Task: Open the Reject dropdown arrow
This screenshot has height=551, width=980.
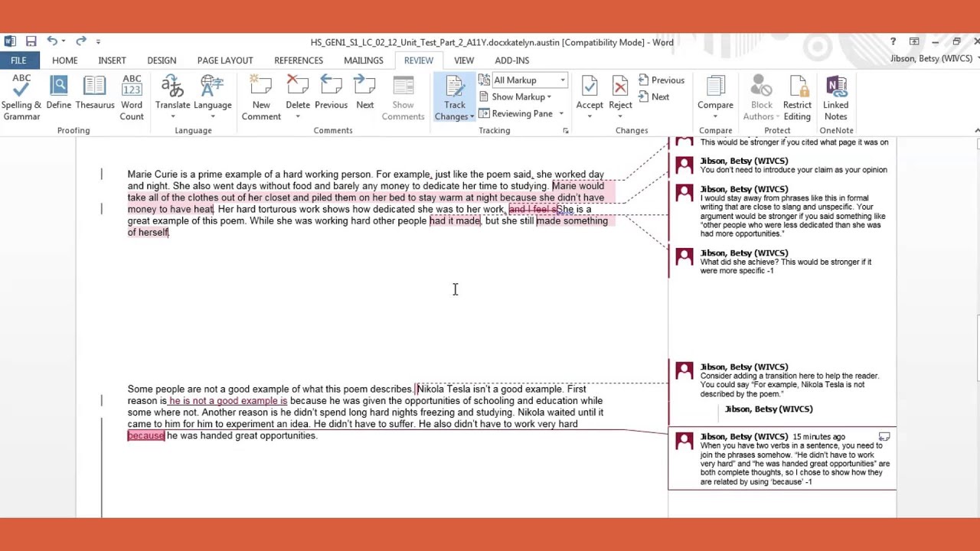Action: (620, 117)
